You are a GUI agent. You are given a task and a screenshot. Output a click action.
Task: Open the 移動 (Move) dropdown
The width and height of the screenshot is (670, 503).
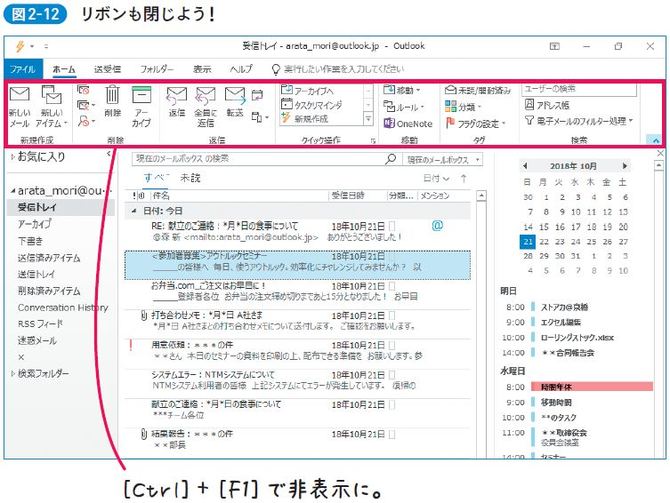click(402, 90)
